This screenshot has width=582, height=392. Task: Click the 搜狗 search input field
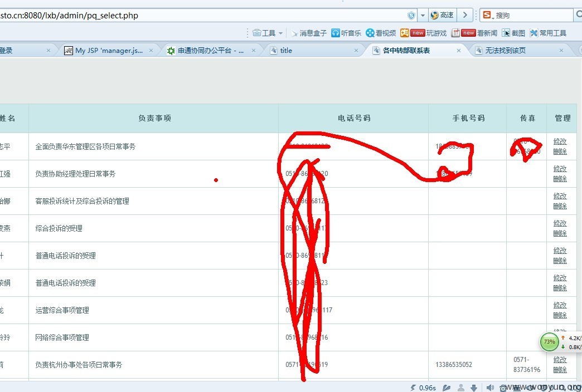point(533,15)
